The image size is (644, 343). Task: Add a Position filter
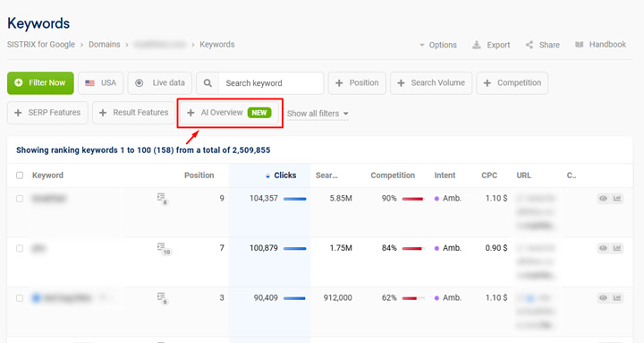[x=357, y=83]
